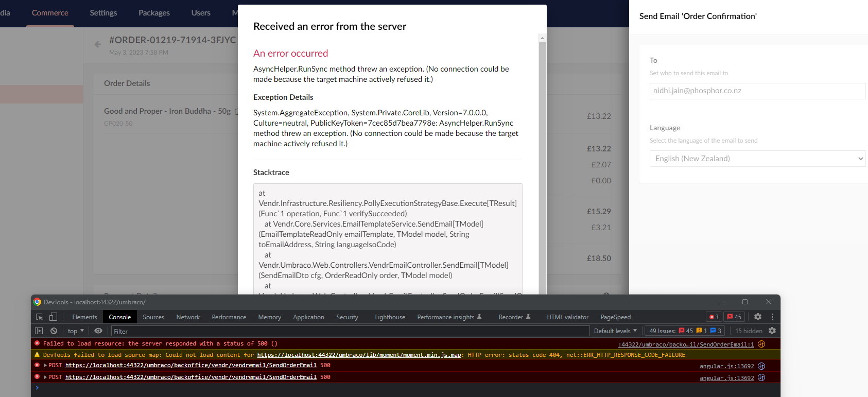Activate the inspect element picker in DevTools
Viewport: 868px width, 397px height.
(x=39, y=317)
